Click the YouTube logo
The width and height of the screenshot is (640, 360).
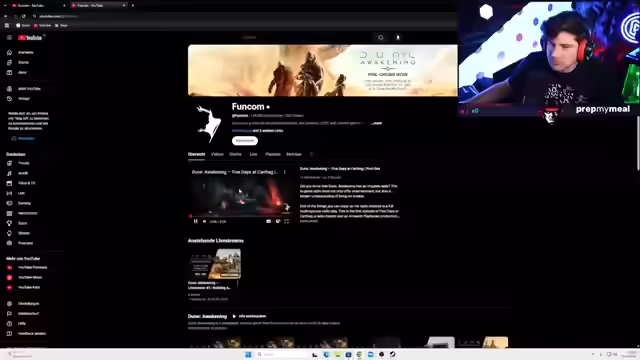point(30,38)
